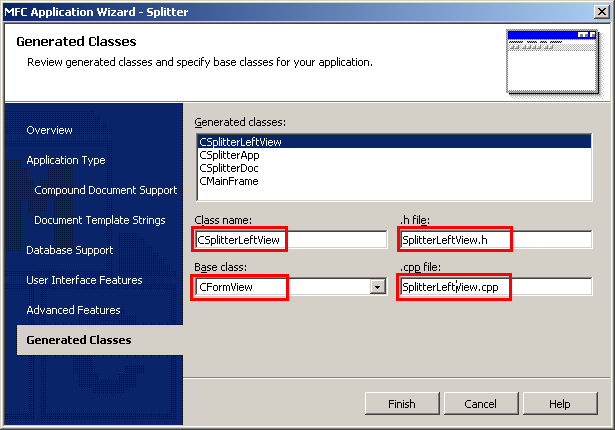Image resolution: width=615 pixels, height=430 pixels.
Task: Open Compound Document Support page
Action: point(106,190)
